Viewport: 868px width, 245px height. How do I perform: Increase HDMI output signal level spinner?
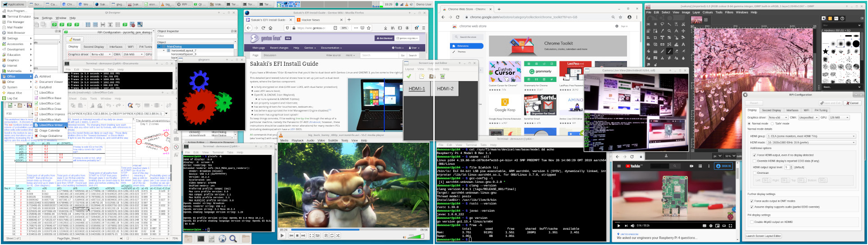[791, 166]
